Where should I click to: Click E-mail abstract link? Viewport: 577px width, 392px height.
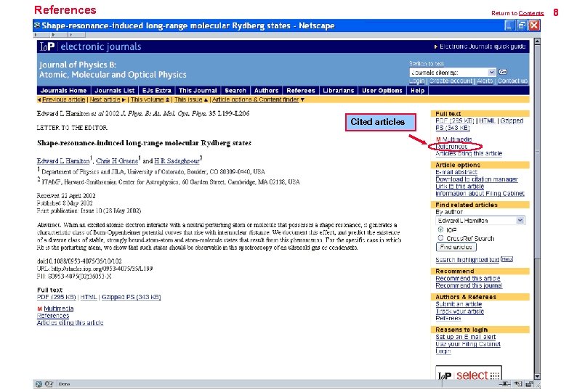[456, 172]
